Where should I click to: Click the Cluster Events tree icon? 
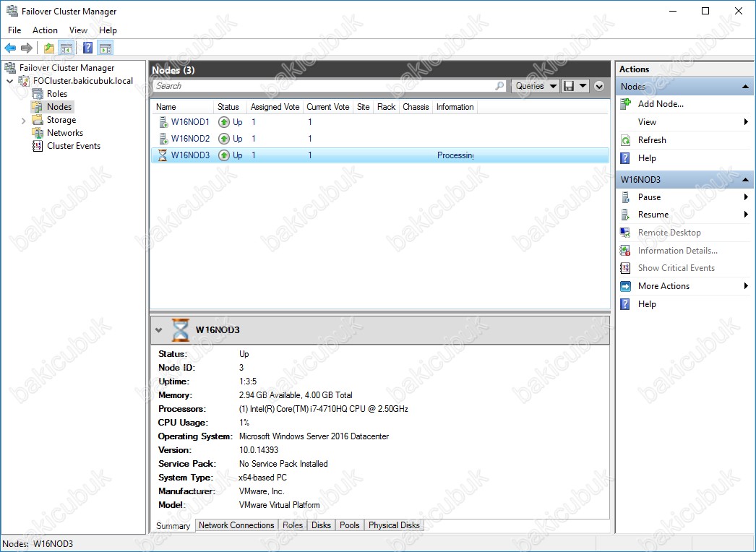click(38, 146)
